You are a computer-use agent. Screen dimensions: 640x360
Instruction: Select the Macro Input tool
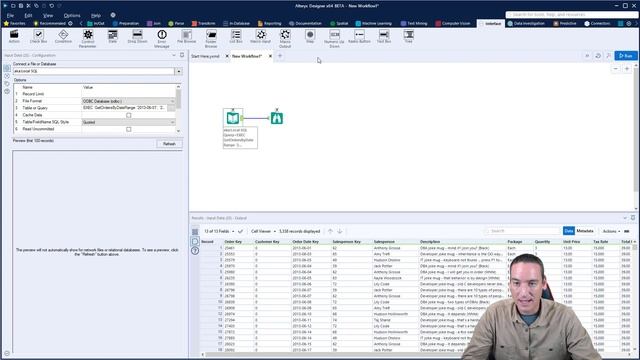pos(260,37)
